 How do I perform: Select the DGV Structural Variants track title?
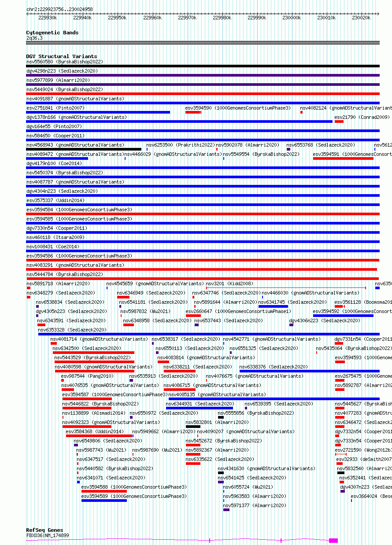[62, 56]
